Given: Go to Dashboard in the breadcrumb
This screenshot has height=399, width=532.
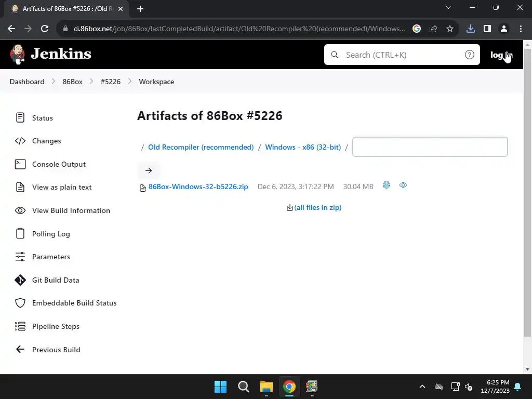Looking at the screenshot, I should click(x=27, y=82).
